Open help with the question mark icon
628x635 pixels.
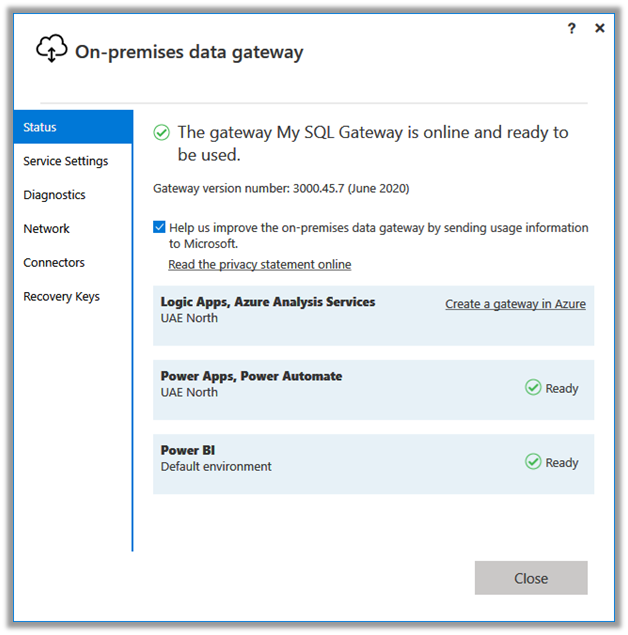click(x=571, y=29)
